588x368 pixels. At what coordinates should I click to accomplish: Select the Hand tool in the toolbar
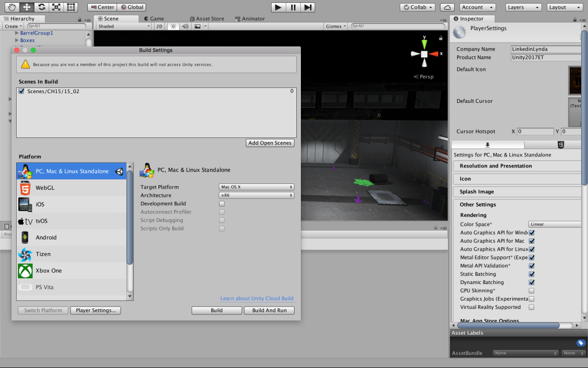(12, 7)
